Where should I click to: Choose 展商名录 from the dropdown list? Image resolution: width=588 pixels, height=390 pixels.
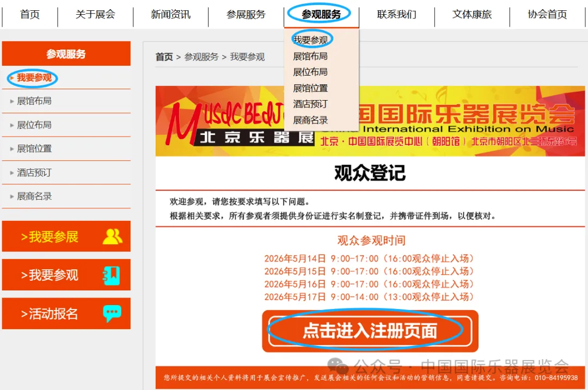pos(310,120)
